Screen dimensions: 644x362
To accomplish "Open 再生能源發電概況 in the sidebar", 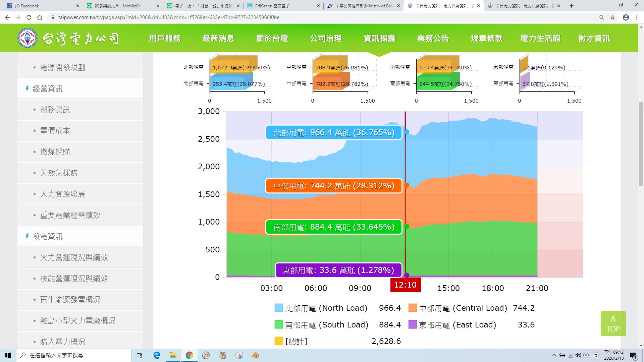I will (x=80, y=300).
